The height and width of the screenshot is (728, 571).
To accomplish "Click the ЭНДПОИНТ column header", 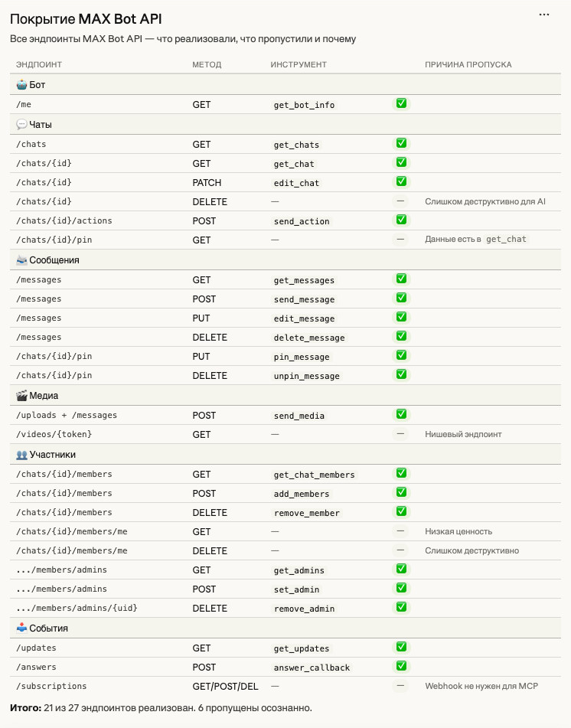I will point(38,65).
